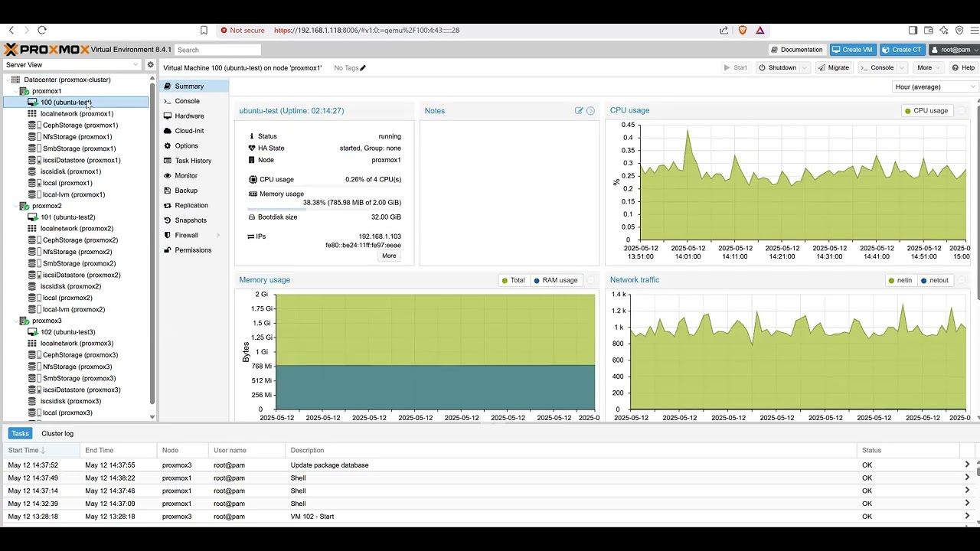The height and width of the screenshot is (551, 980).
Task: Open the Shutdown dropdown arrow
Action: [x=805, y=68]
